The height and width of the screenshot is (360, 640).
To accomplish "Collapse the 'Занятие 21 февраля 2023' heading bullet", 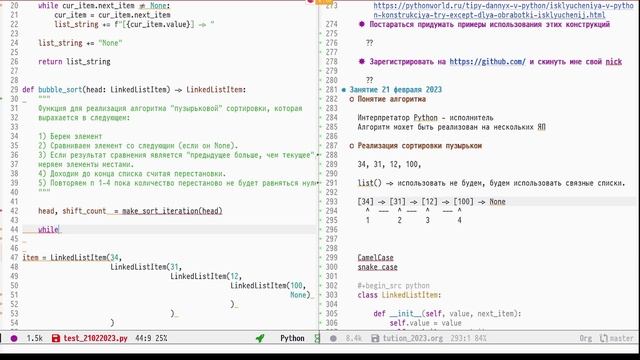I will tap(344, 90).
